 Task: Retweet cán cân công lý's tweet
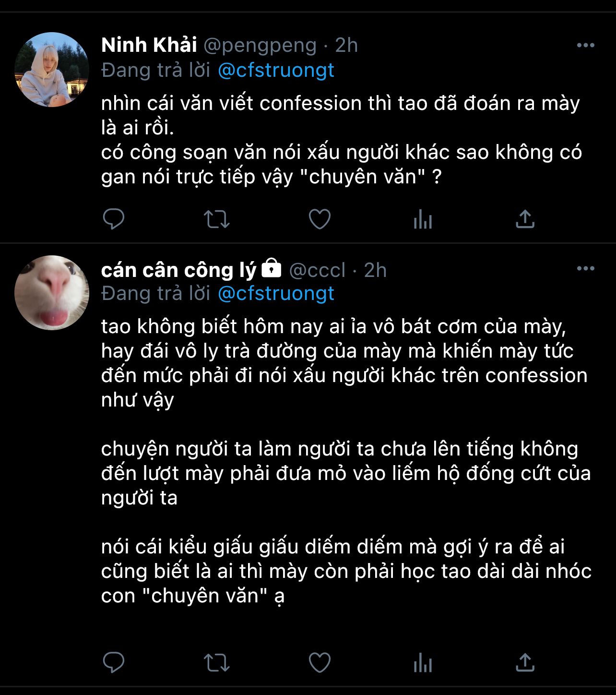click(x=217, y=663)
